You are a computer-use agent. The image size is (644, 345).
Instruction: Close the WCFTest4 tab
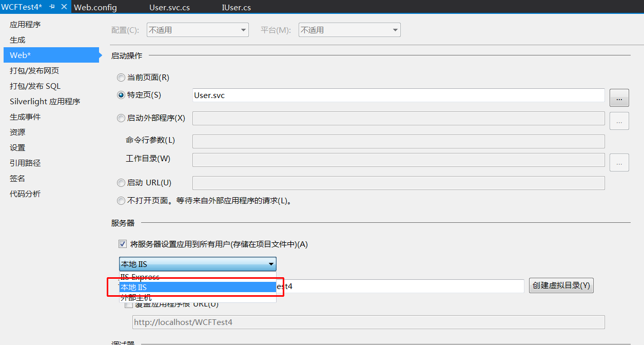pyautogui.click(x=64, y=7)
